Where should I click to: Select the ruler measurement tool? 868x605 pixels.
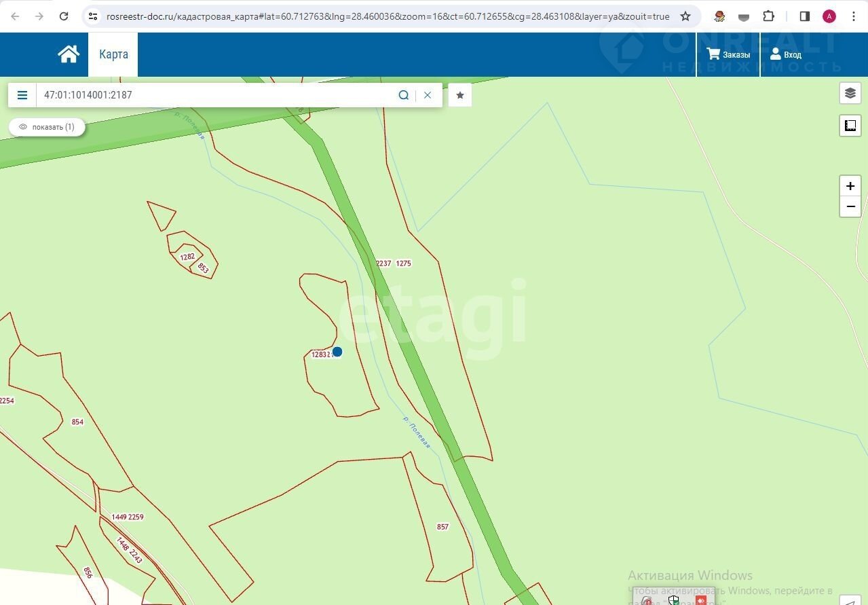[850, 126]
